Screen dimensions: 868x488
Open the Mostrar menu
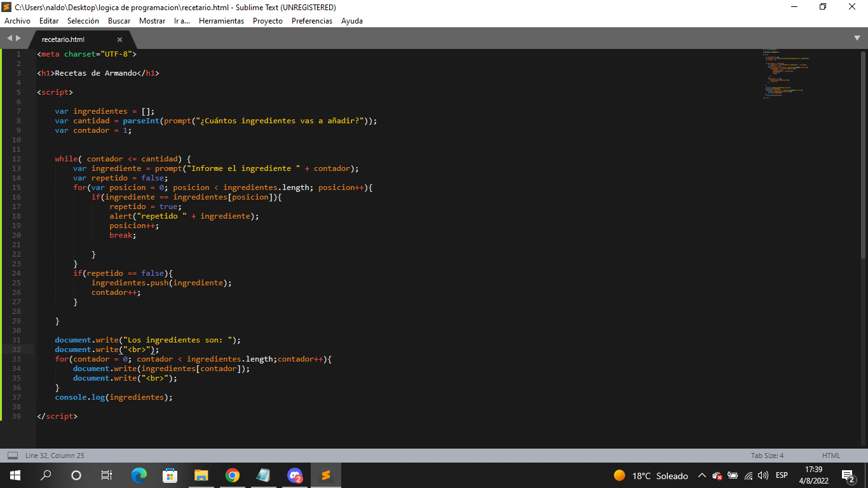(152, 21)
